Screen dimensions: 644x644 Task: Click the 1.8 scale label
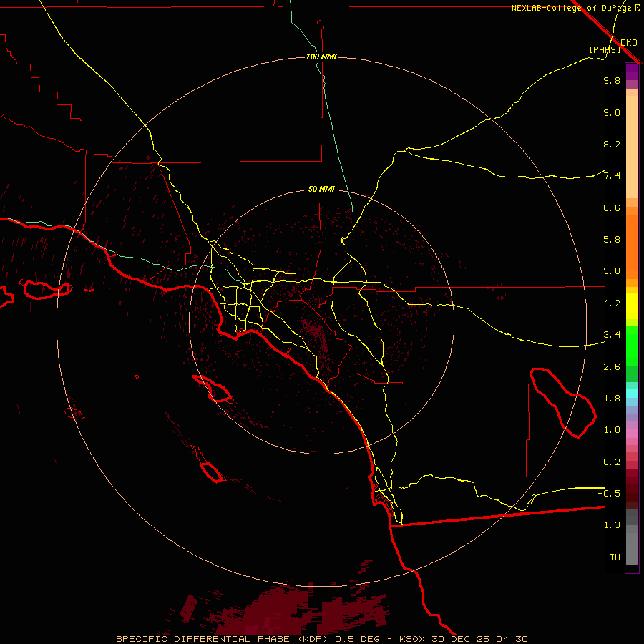612,399
